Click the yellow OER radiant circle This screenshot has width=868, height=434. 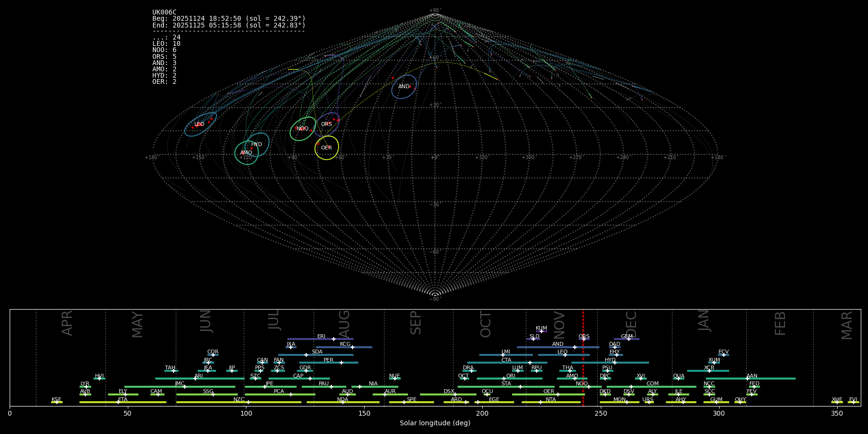click(326, 148)
